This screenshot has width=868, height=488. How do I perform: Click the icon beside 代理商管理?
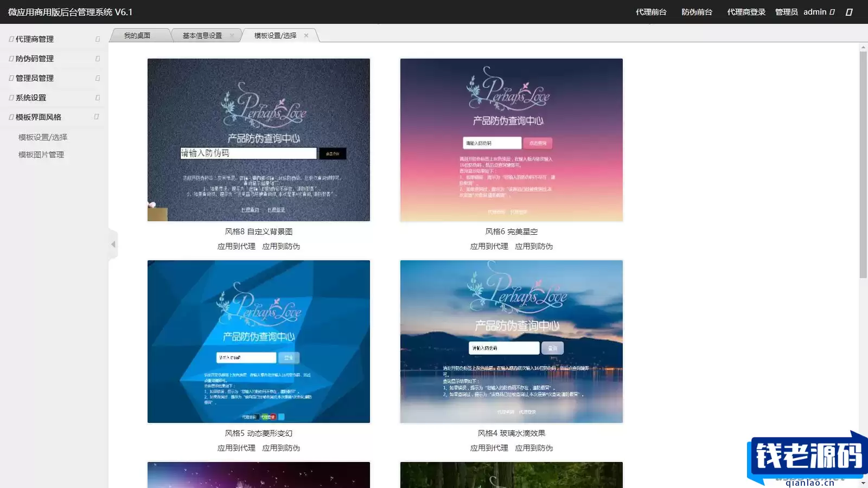pyautogui.click(x=11, y=39)
